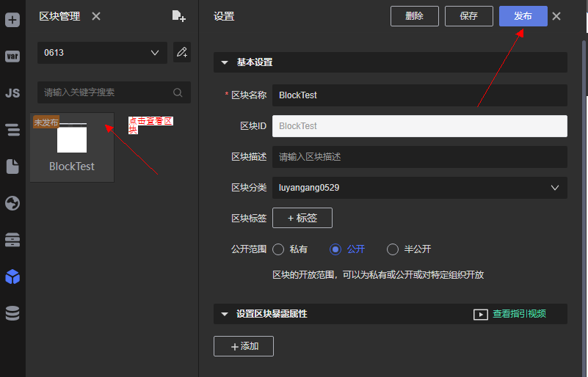Screen dimensions: 588x377
Task: Select the 私有 radio option
Action: (x=278, y=249)
